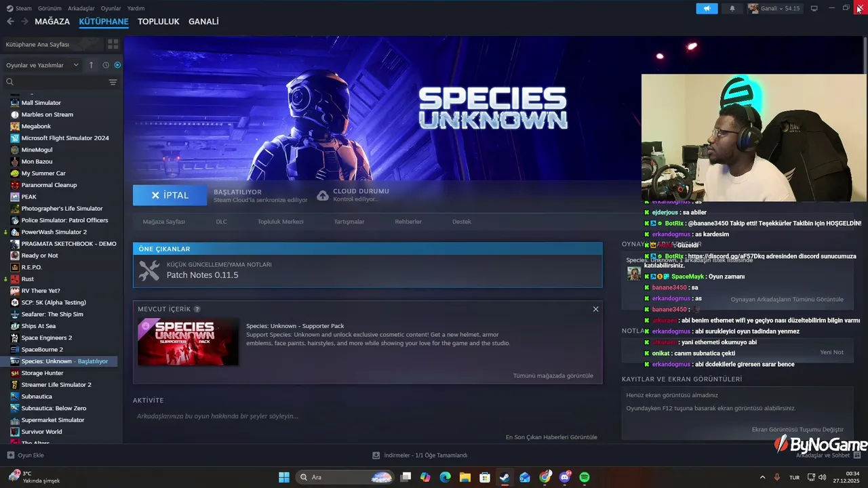Click Ekran Görüntüsü Tuşunu Değiştir

click(797, 430)
